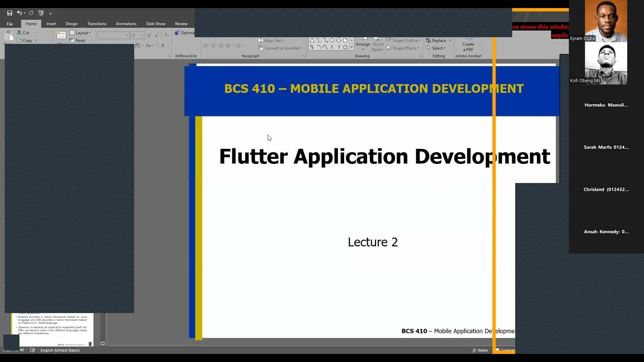
Task: Open Shape Effects dropdown
Action: click(x=403, y=48)
